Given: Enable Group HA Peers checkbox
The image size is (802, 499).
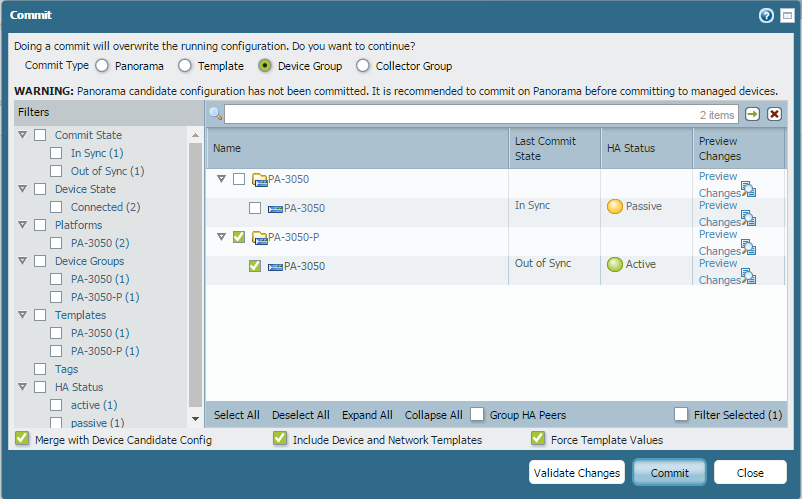Looking at the screenshot, I should click(477, 414).
